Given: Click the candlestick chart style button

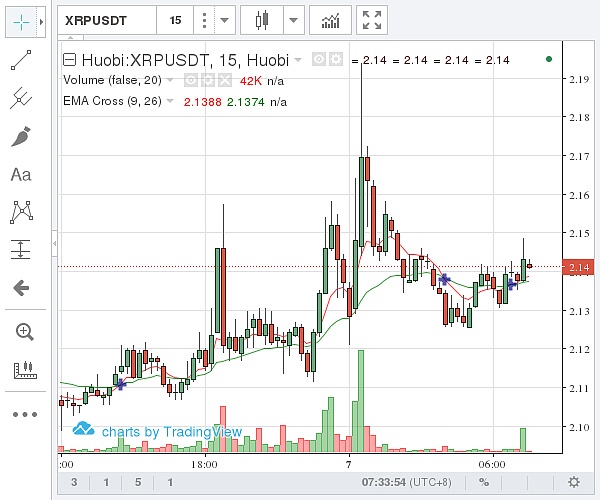Looking at the screenshot, I should pos(262,20).
